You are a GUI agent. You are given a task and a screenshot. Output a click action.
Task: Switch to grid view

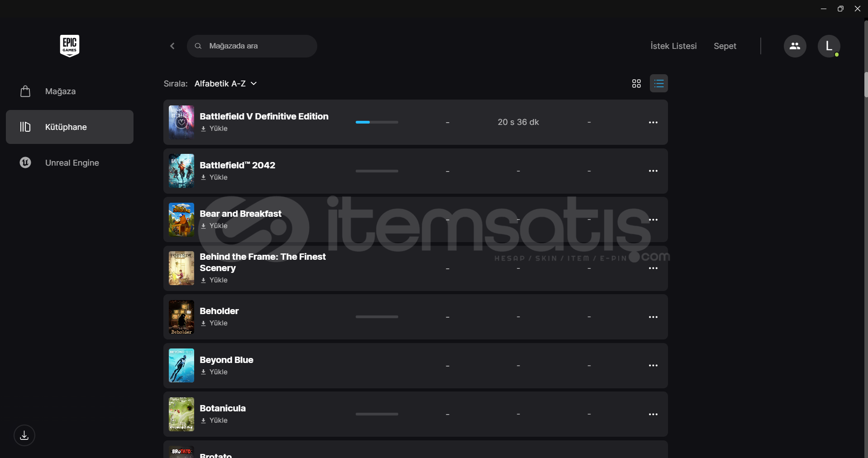(636, 84)
